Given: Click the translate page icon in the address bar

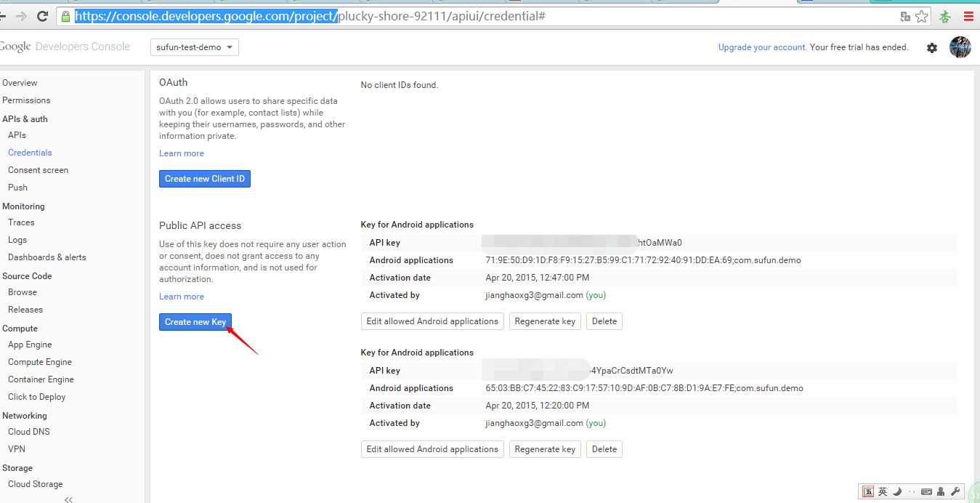Looking at the screenshot, I should point(905,16).
